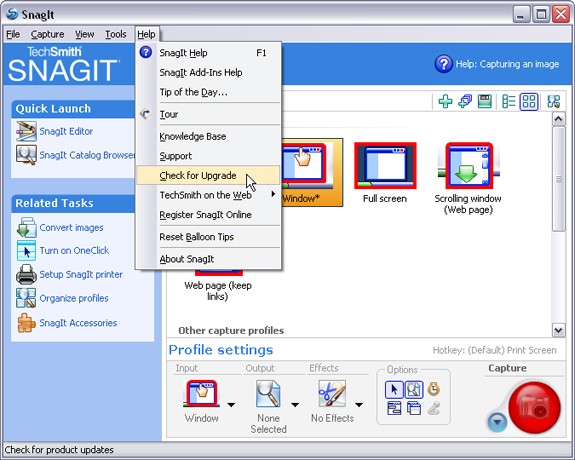Add a new profile with green plus icon
Screen dimensions: 575x460
click(445, 102)
